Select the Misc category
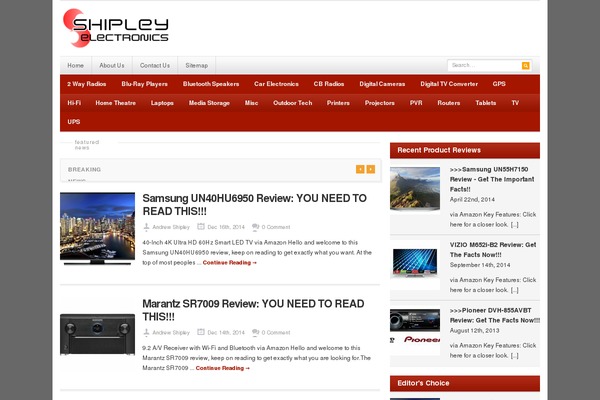Screen dimensions: 600x400 coord(251,103)
